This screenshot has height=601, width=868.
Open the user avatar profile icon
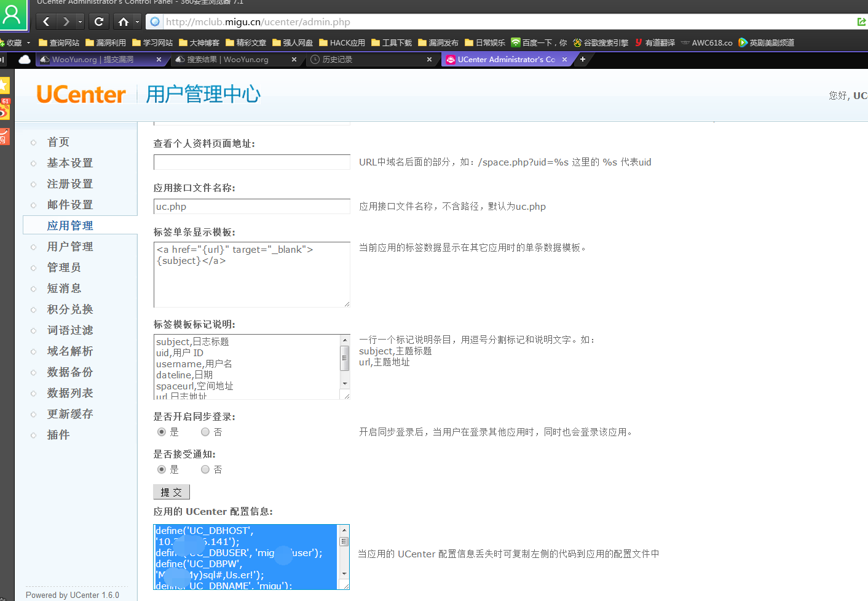(x=12, y=14)
